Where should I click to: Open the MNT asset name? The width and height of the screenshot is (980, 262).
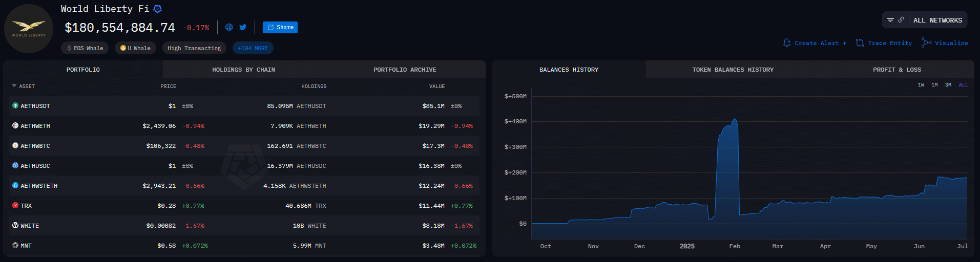pos(26,246)
